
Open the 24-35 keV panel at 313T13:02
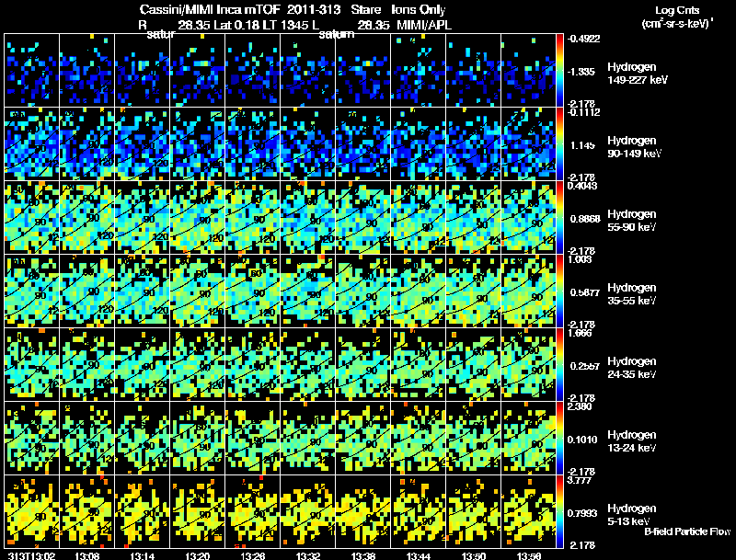(x=32, y=364)
